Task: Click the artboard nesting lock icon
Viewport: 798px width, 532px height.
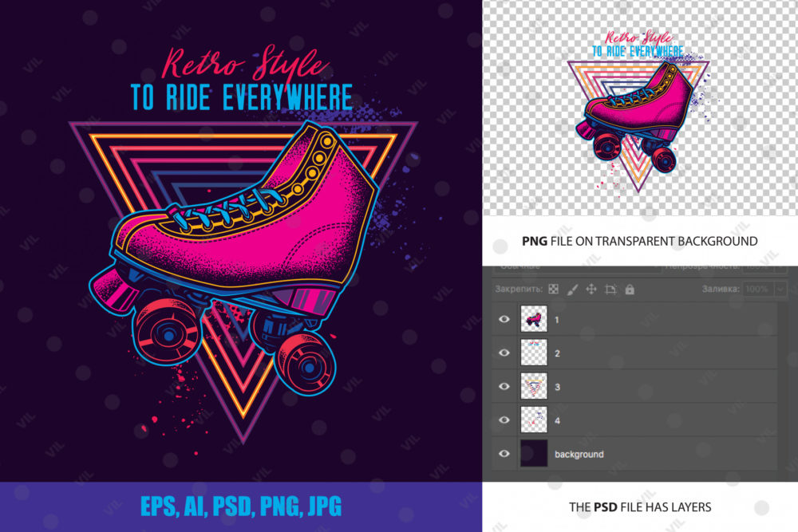Action: point(610,290)
